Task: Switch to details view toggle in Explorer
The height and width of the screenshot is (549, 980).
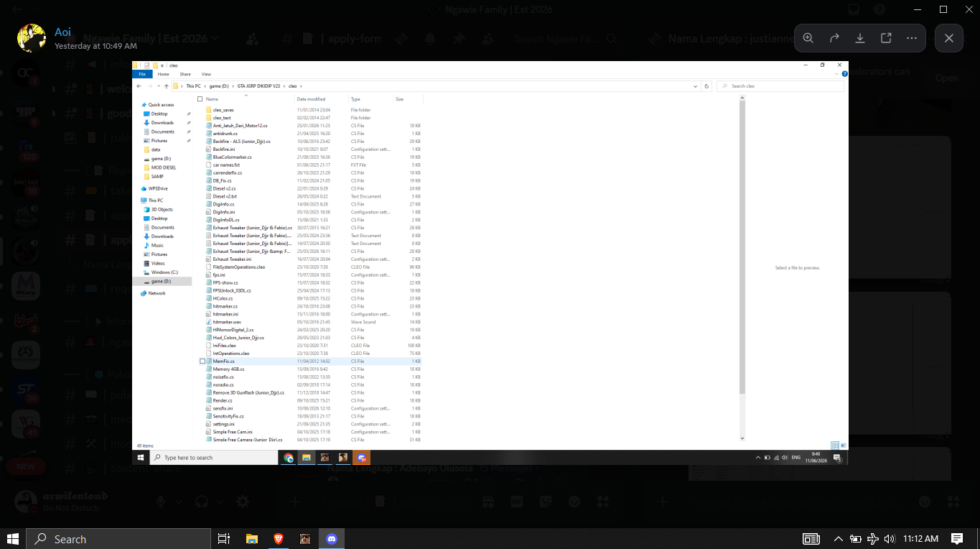Action: [835, 446]
